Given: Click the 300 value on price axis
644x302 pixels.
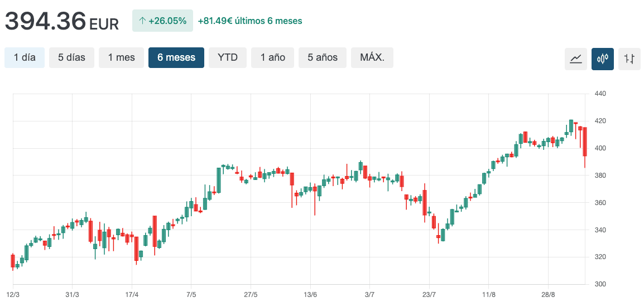Looking at the screenshot, I should (600, 284).
